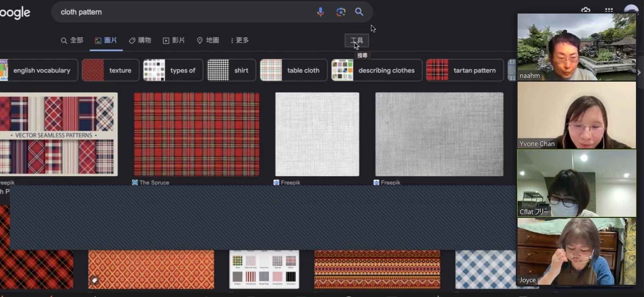Open the red tartan plaid image

pos(196,134)
